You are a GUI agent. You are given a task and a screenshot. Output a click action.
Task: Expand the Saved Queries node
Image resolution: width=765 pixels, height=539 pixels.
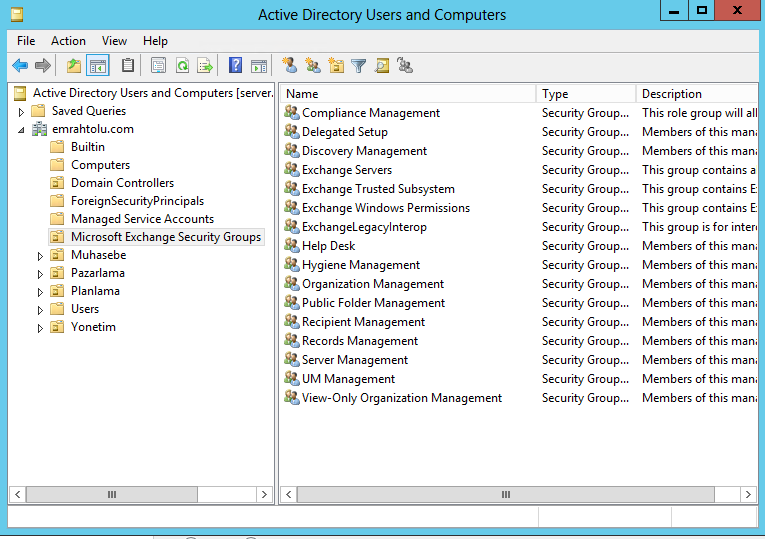click(x=21, y=112)
